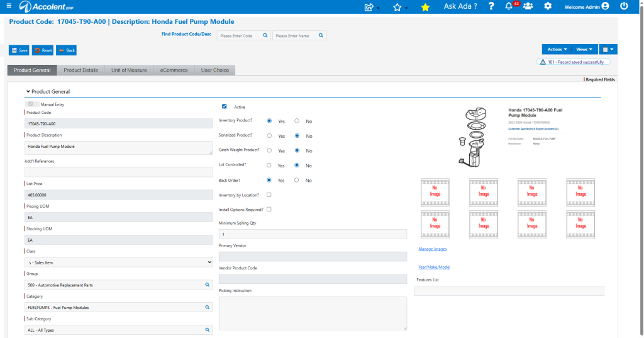Open the share icon dropdown arrow
Viewport: 644px width, 338px height.
point(378,8)
